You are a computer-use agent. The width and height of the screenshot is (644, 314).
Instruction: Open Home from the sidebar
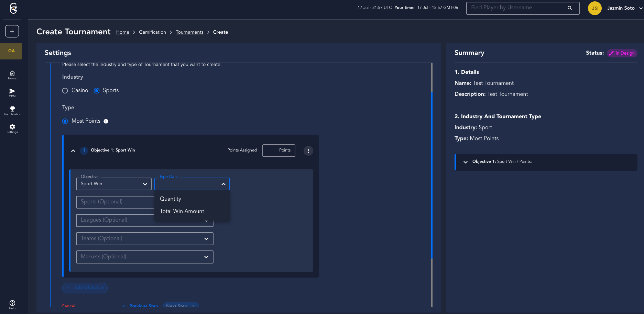point(12,75)
